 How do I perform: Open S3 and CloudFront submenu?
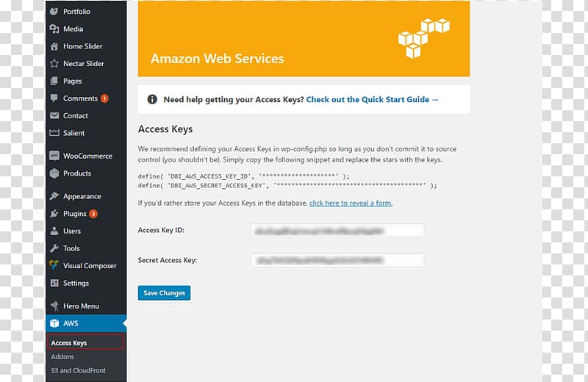coord(78,370)
